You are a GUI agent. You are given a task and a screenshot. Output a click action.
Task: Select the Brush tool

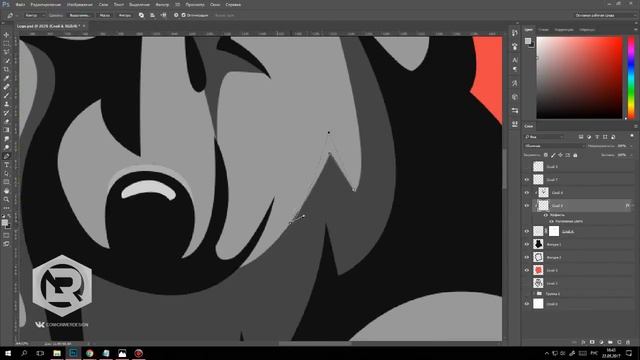pyautogui.click(x=7, y=96)
